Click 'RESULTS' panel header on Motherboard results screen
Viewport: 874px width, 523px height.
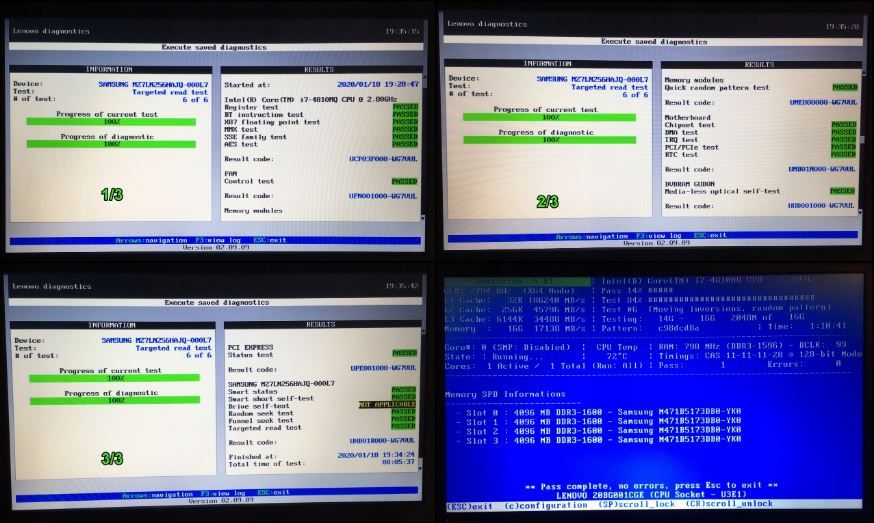760,65
